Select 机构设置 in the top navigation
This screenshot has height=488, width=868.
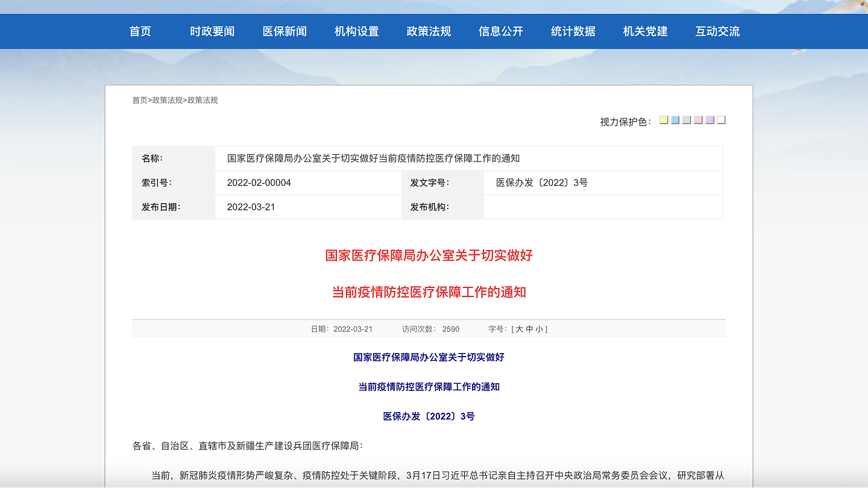tap(357, 31)
